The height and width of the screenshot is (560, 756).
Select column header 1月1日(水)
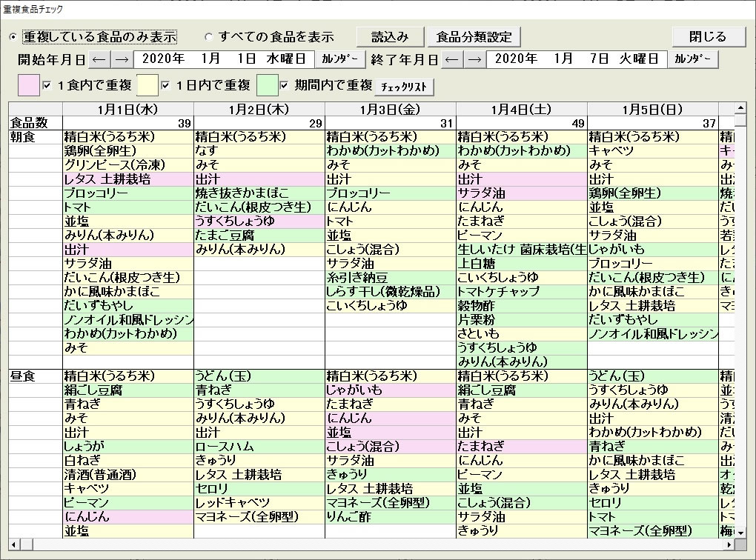(128, 110)
